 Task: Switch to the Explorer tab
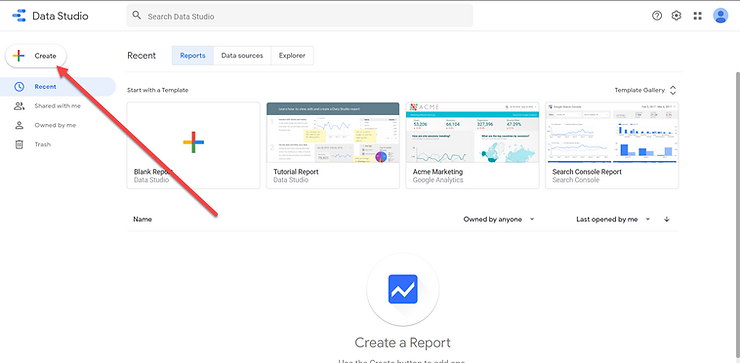292,55
